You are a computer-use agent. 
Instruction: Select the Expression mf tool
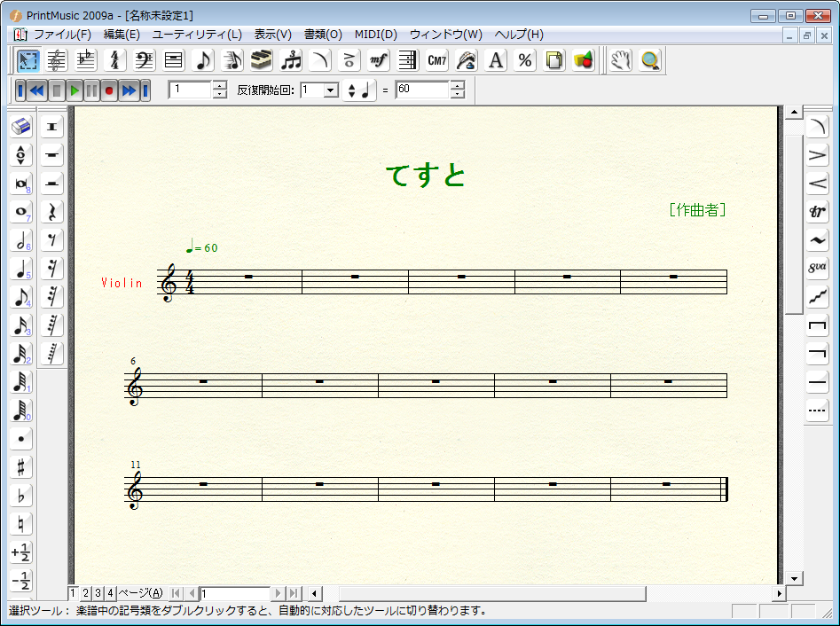[x=379, y=60]
